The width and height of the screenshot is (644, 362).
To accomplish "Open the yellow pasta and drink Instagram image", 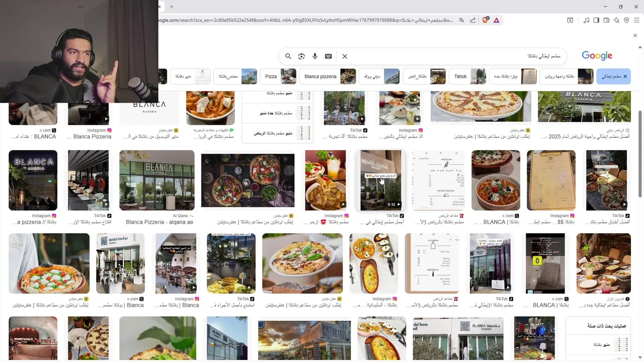I will tap(326, 180).
